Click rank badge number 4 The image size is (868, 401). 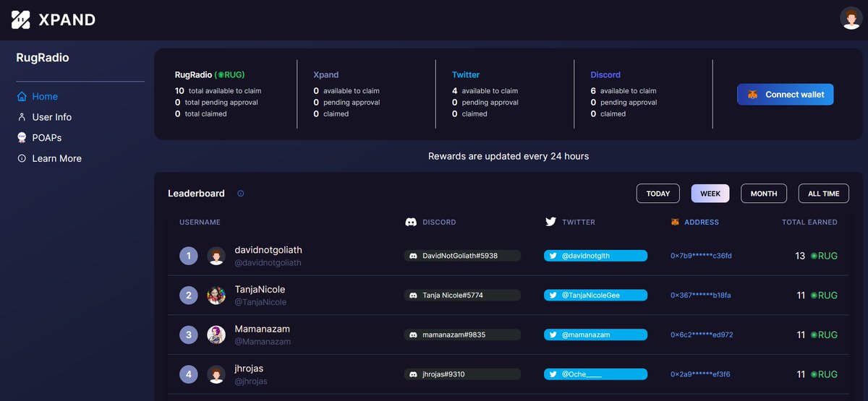pyautogui.click(x=188, y=374)
